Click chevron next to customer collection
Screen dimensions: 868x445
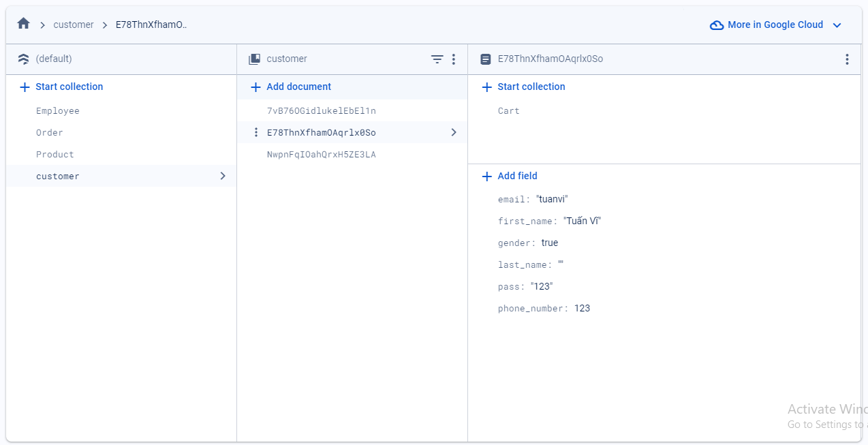pos(222,176)
